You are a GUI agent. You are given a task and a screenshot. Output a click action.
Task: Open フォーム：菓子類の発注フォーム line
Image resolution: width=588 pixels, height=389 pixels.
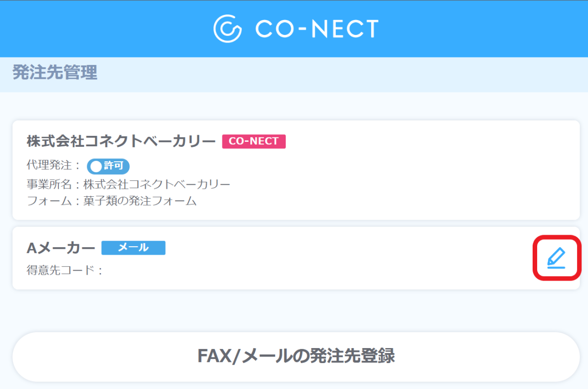[x=111, y=201]
